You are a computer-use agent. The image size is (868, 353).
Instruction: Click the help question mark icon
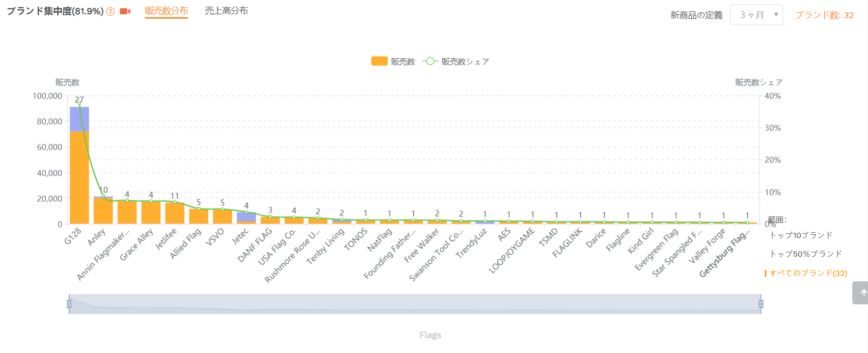click(x=110, y=12)
